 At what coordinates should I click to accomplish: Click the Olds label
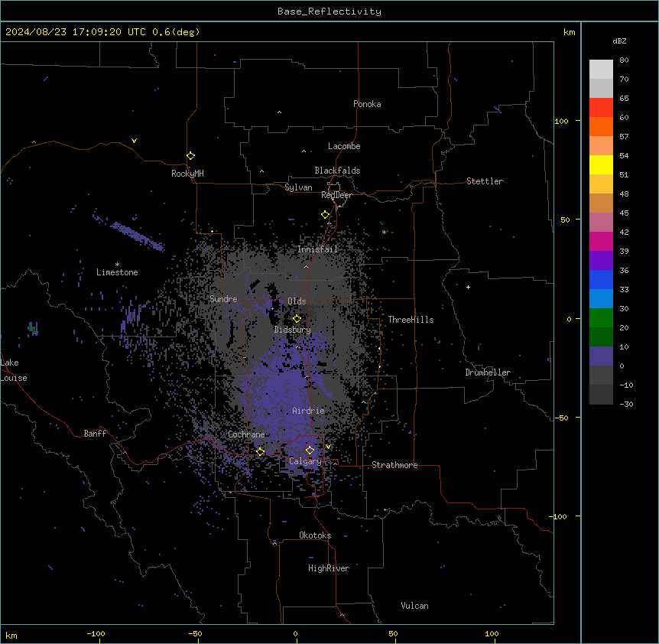pos(297,301)
